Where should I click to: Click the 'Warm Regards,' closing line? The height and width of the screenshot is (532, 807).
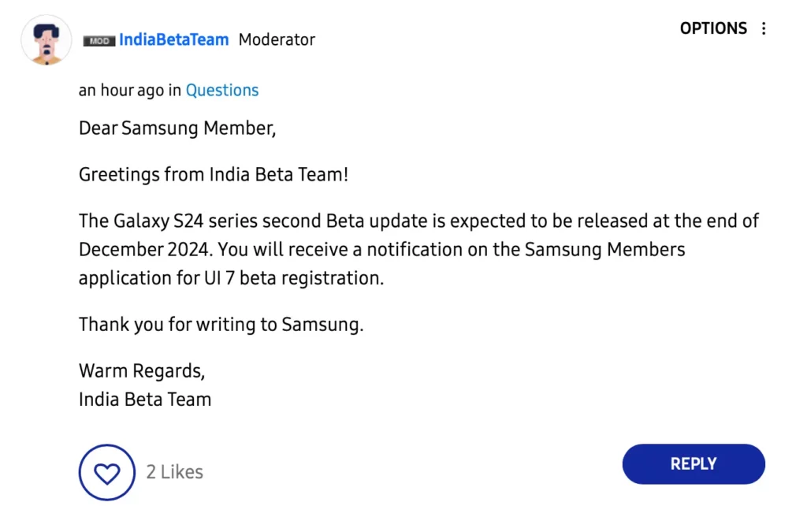(x=142, y=371)
